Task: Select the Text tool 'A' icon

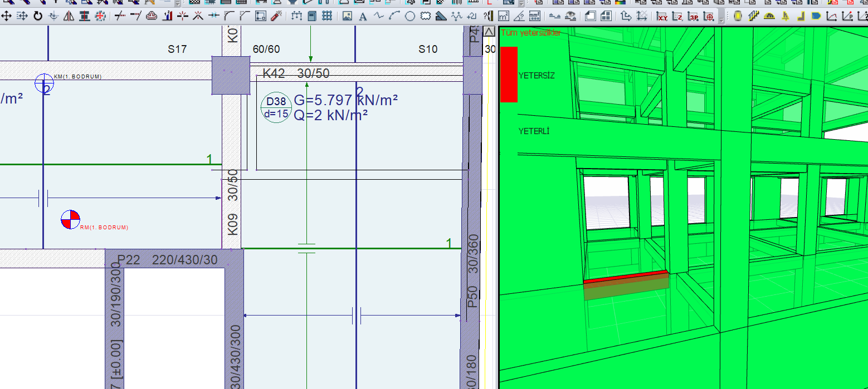Action: tap(363, 16)
